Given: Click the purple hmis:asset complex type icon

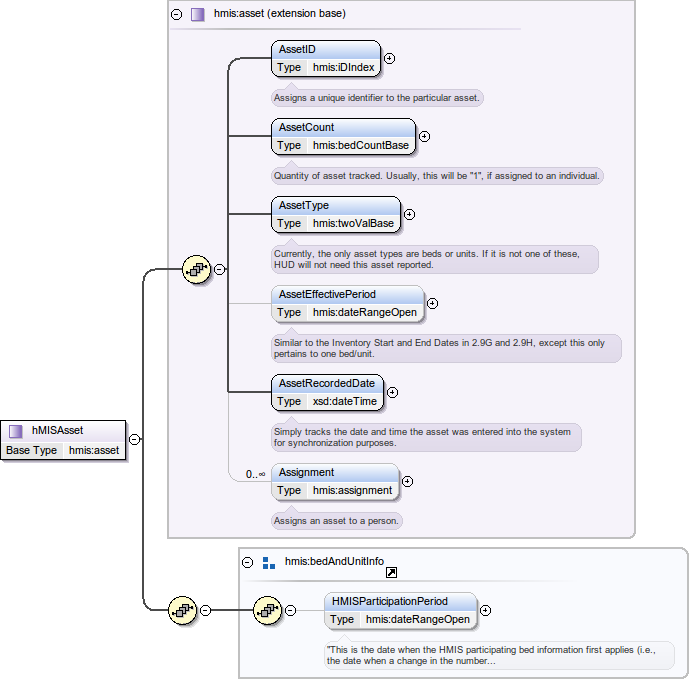Looking at the screenshot, I should click(x=198, y=14).
